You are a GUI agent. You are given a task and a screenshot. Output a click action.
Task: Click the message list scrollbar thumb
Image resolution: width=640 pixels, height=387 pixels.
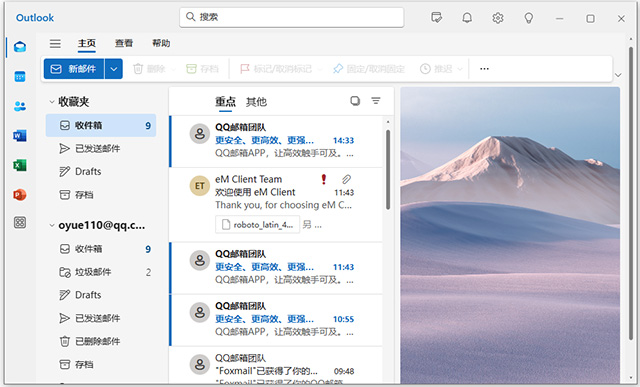click(x=388, y=170)
